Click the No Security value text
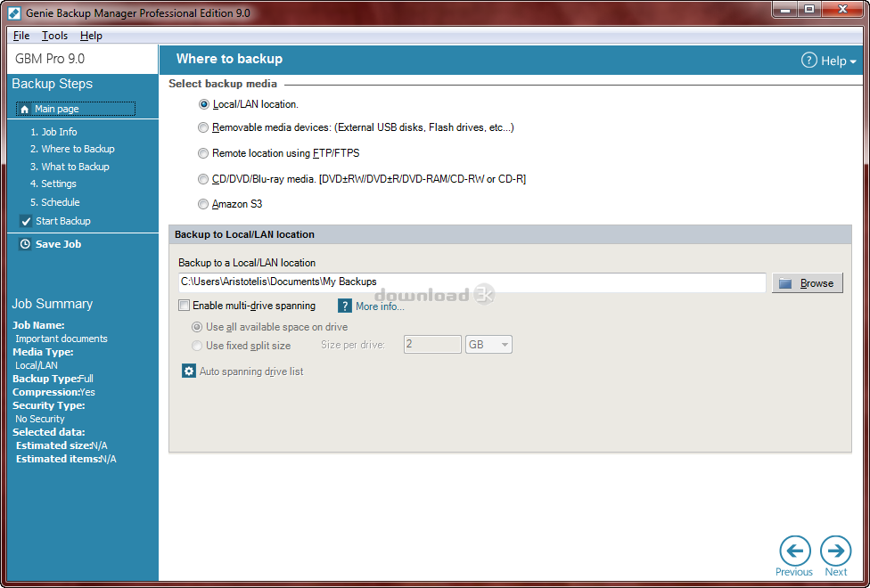Viewport: 870px width, 588px height. tap(40, 420)
